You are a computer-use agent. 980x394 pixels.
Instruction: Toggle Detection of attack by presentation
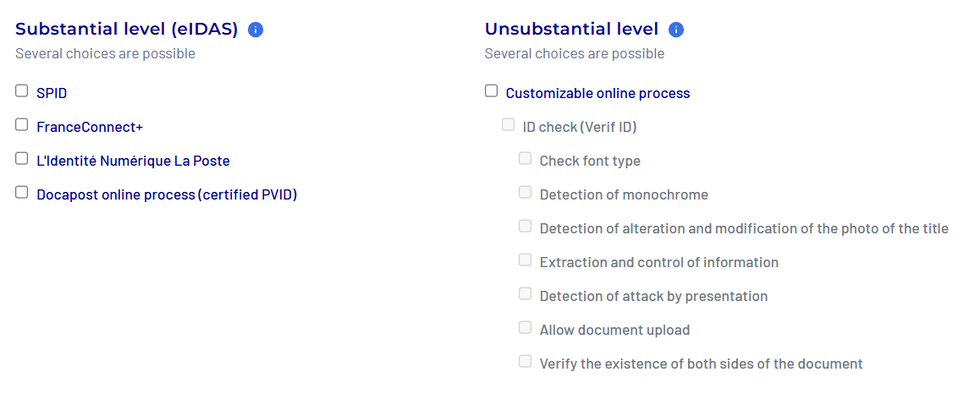(x=525, y=294)
